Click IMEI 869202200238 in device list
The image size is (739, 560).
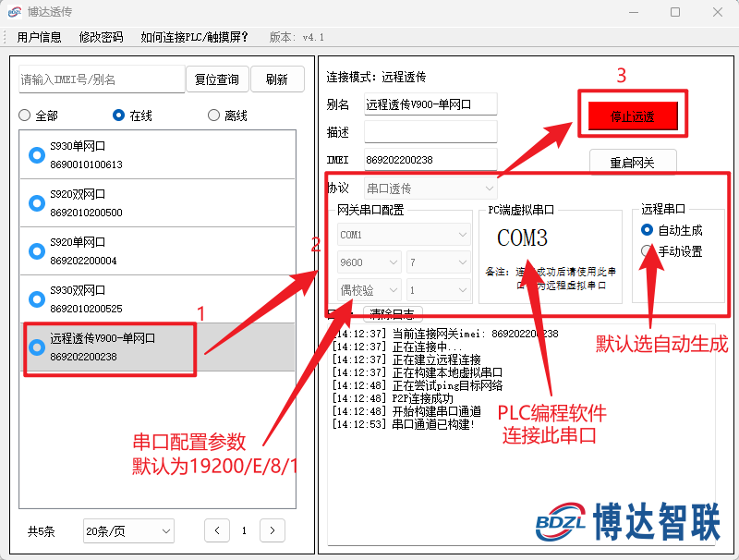83,357
